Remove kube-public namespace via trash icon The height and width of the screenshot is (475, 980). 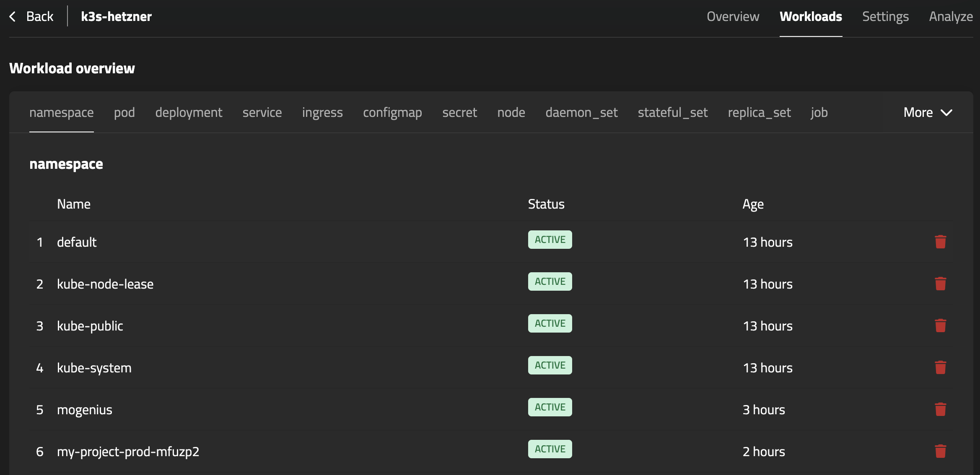(x=940, y=325)
